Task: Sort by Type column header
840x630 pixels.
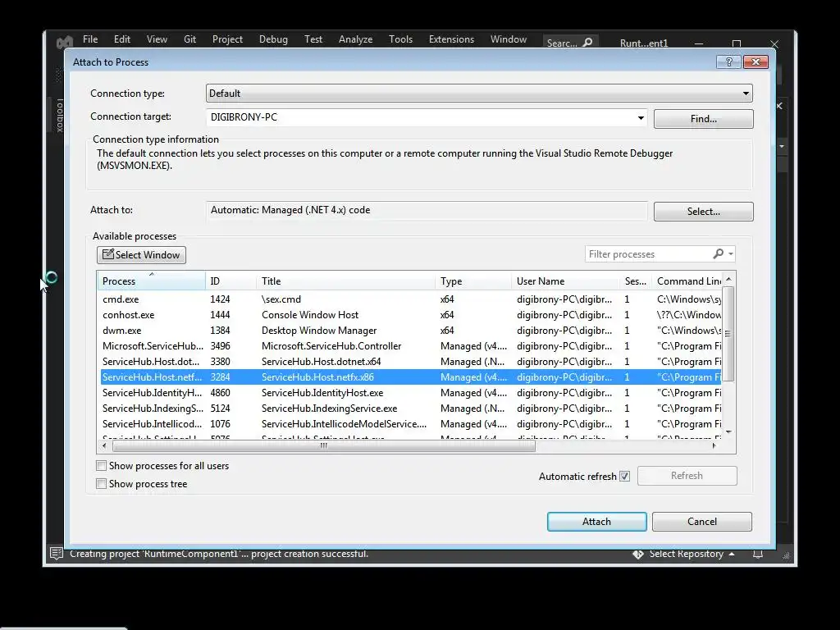Action: tap(474, 281)
